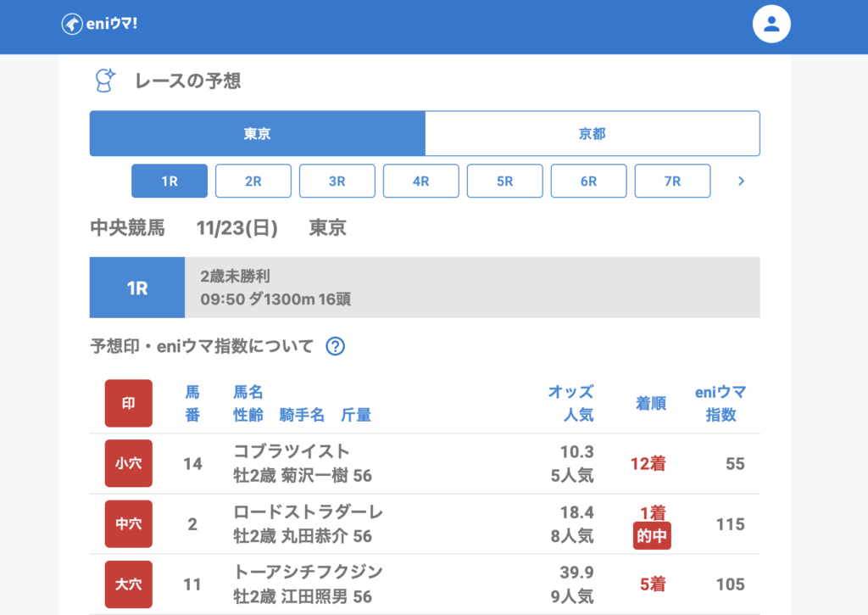Screen dimensions: 868x615
Task: Click the eniウマ! logo in header
Action: point(100,25)
